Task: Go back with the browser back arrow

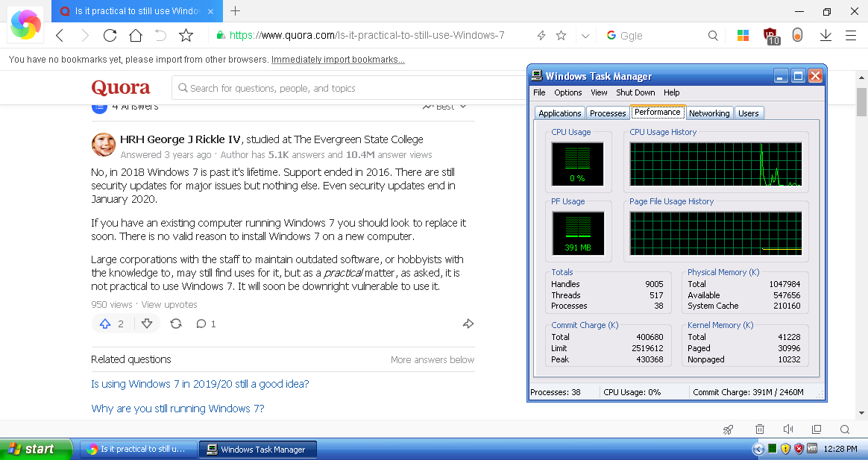Action: [60, 36]
